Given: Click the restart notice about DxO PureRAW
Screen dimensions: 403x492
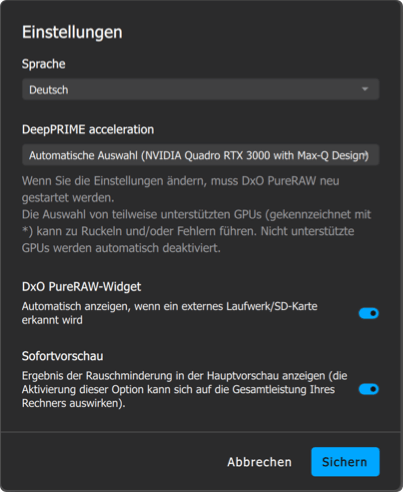Looking at the screenshot, I should tap(181, 189).
